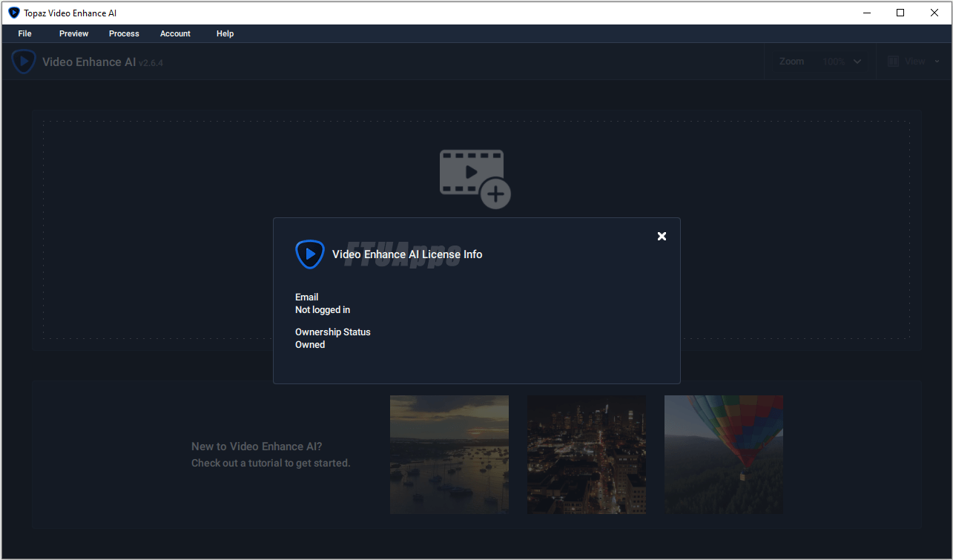Close the Topaz Video Enhance AI window
Image resolution: width=953 pixels, height=560 pixels.
coord(934,13)
